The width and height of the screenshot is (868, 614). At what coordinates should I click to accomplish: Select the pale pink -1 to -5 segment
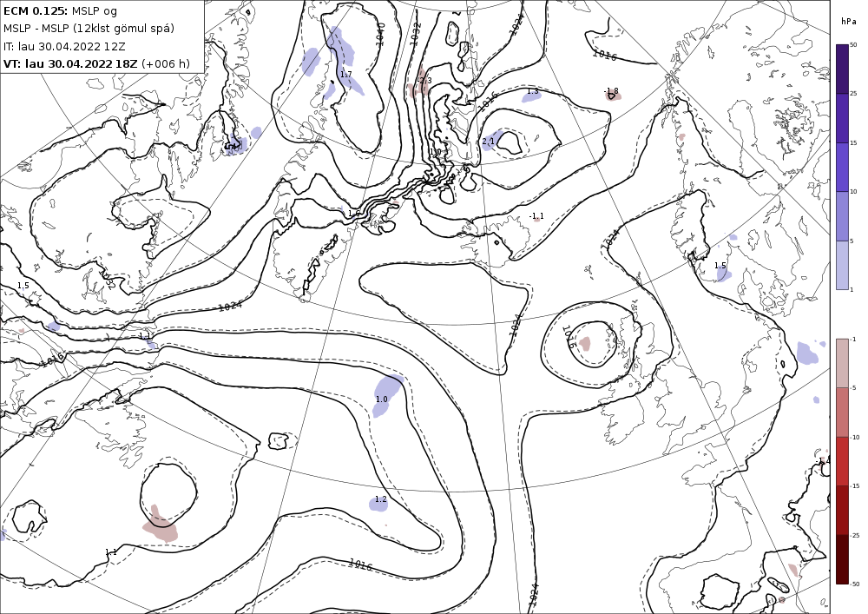pos(842,363)
